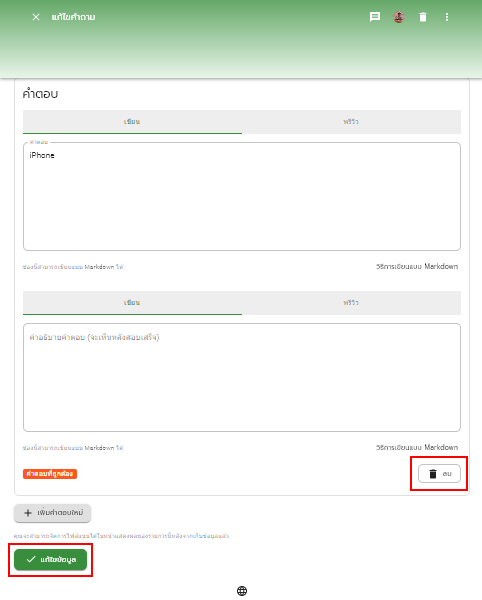The width and height of the screenshot is (482, 600).
Task: Click the answer text field containing iPhone
Action: pos(242,197)
